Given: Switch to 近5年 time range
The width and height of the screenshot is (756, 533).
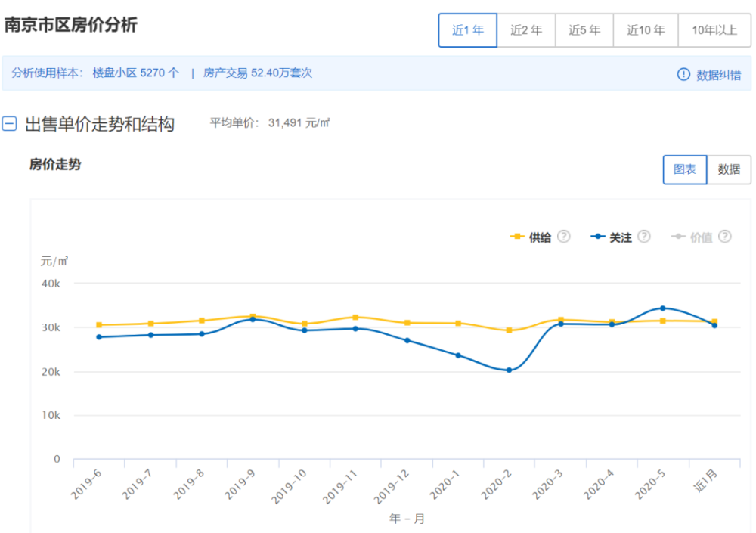Looking at the screenshot, I should (584, 30).
